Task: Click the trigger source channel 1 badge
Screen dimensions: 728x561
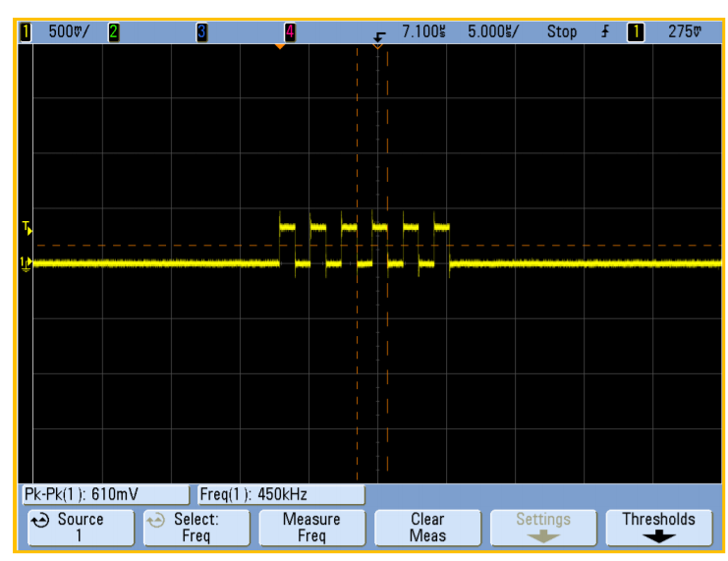Action: click(x=636, y=31)
